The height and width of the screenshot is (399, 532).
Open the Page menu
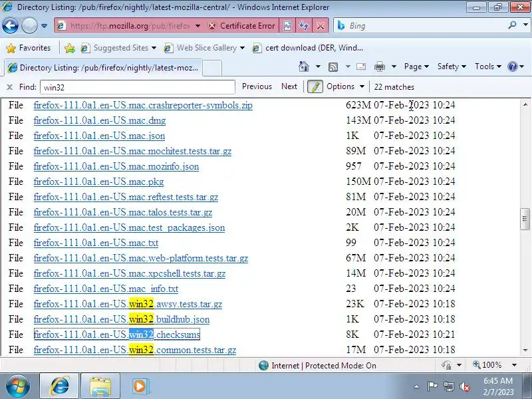click(416, 66)
